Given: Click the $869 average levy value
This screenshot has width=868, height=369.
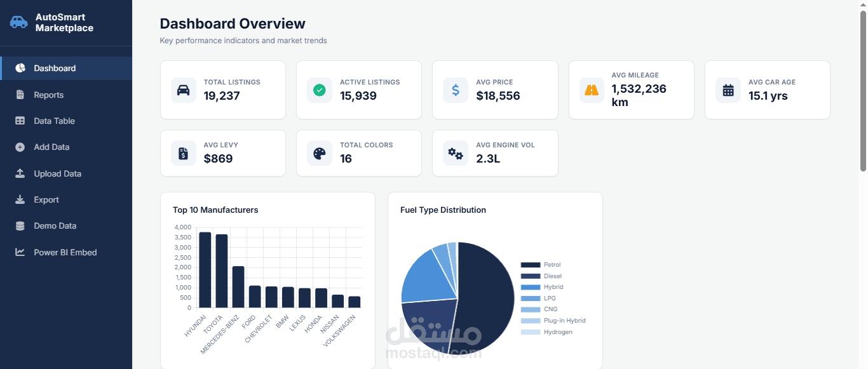Looking at the screenshot, I should click(x=218, y=159).
